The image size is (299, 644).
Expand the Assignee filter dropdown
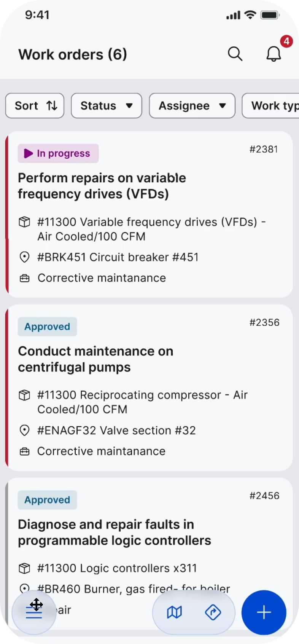(192, 106)
